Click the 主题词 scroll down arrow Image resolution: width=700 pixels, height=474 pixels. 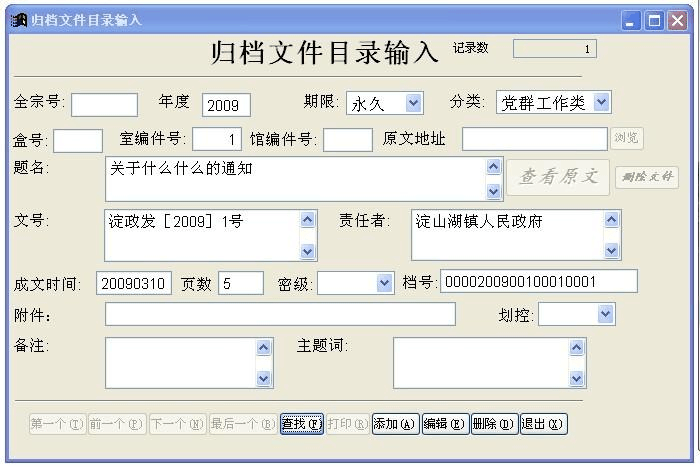click(577, 378)
